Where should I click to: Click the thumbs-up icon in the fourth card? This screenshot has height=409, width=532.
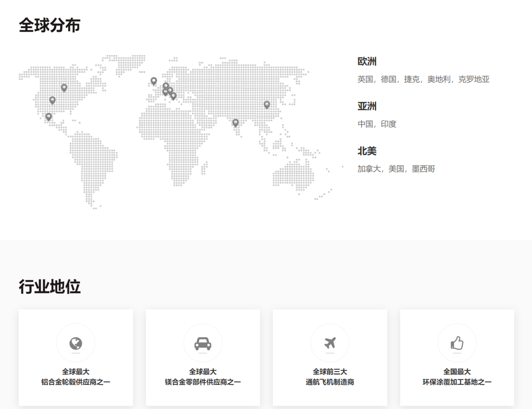pyautogui.click(x=457, y=343)
